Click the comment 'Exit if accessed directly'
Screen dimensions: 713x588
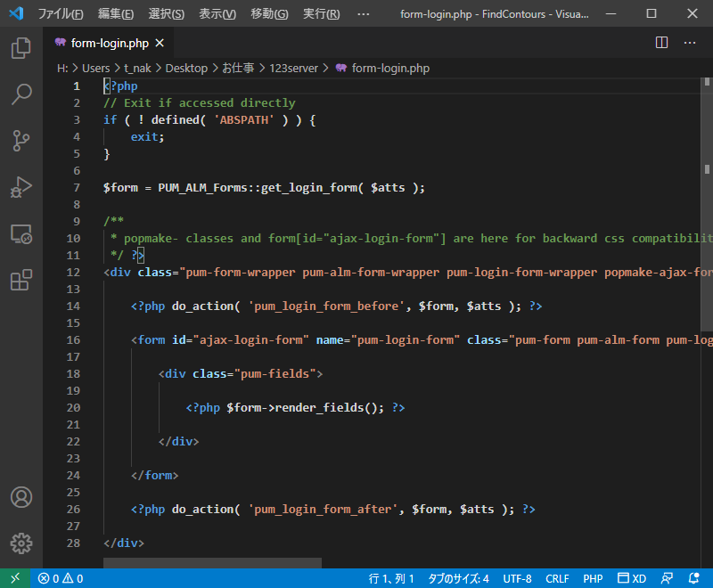pos(209,103)
